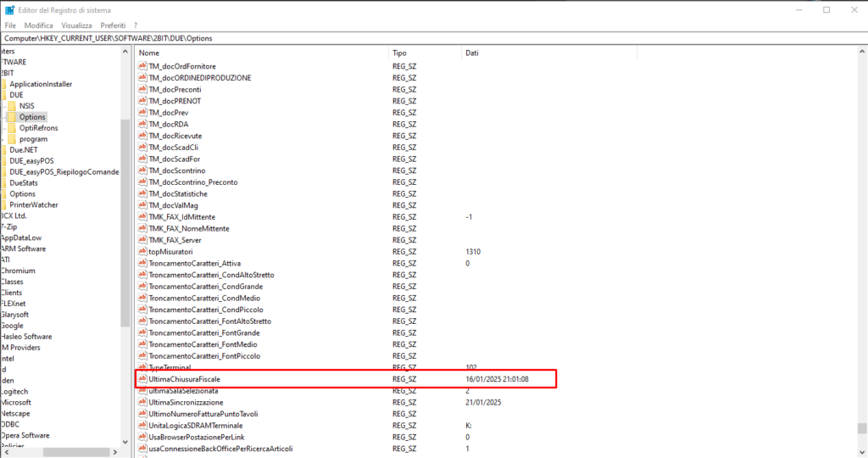Click the UltimaSincronizzazione value icon
This screenshot has height=458, width=868.
(142, 402)
